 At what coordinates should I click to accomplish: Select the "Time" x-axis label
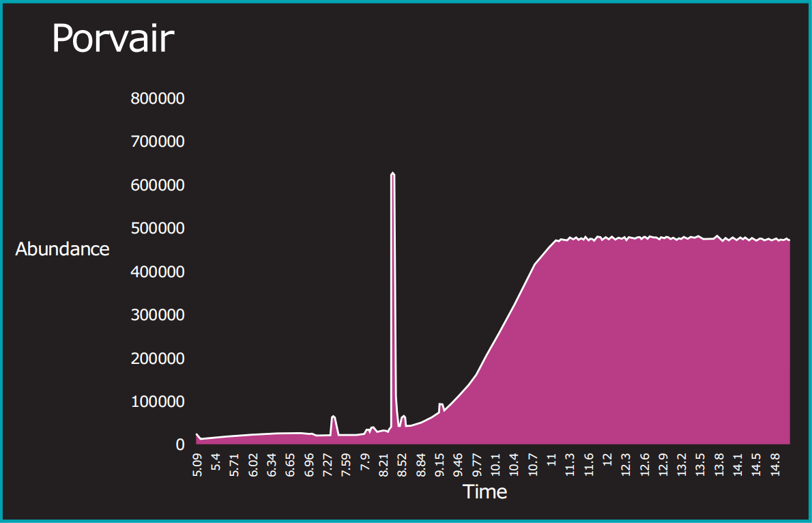[x=484, y=492]
